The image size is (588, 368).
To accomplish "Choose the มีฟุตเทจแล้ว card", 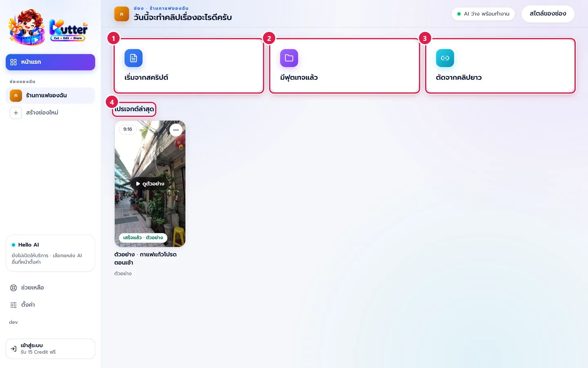I will coord(345,66).
